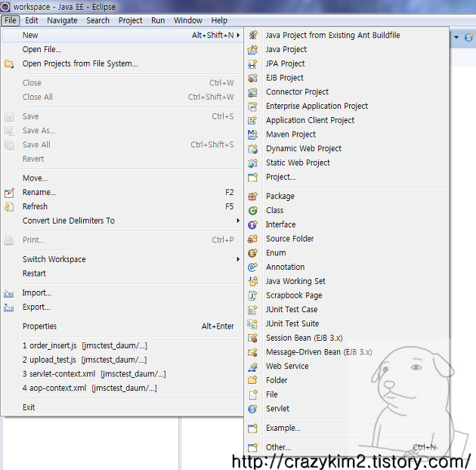Click the Web Service icon
476x470 pixels.
(x=252, y=366)
